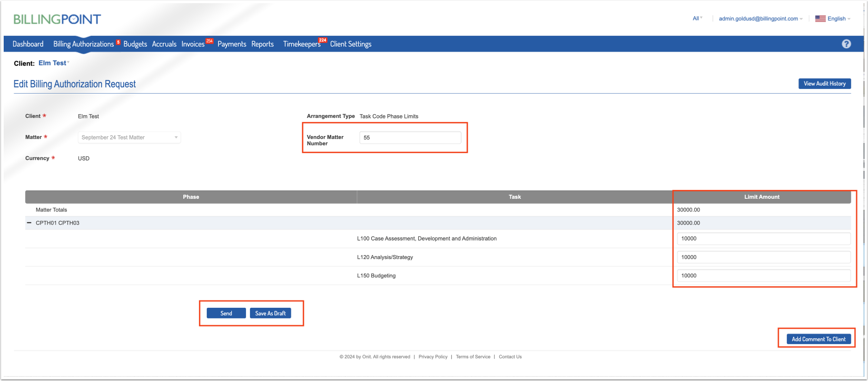Open the English language dropdown
This screenshot has height=381, width=868.
tap(839, 18)
